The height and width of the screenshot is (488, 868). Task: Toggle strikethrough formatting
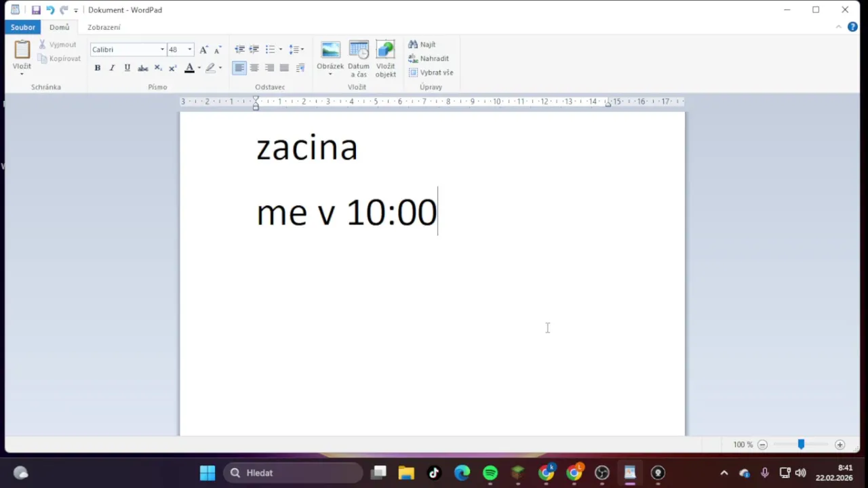[142, 68]
